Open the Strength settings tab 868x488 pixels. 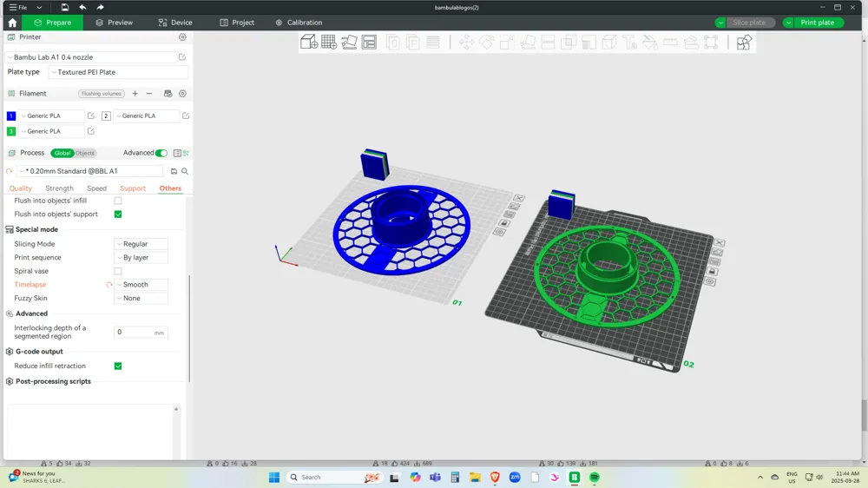(x=59, y=188)
